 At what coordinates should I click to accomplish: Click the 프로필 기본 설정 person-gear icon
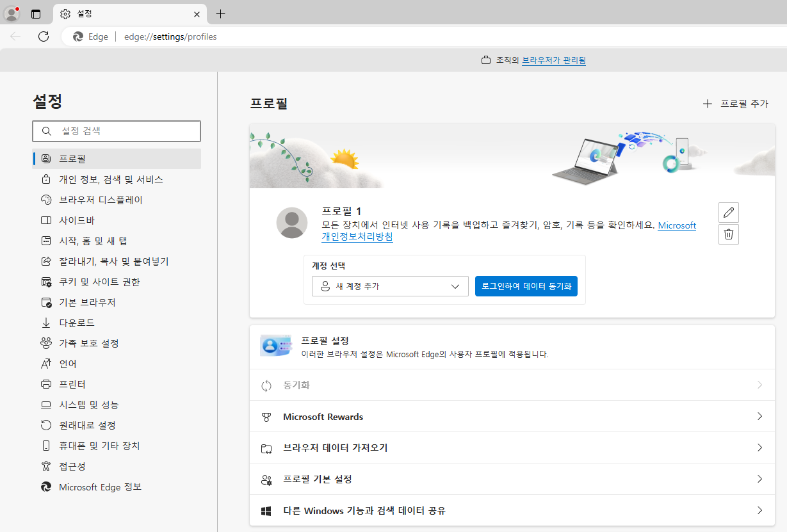[x=267, y=480]
